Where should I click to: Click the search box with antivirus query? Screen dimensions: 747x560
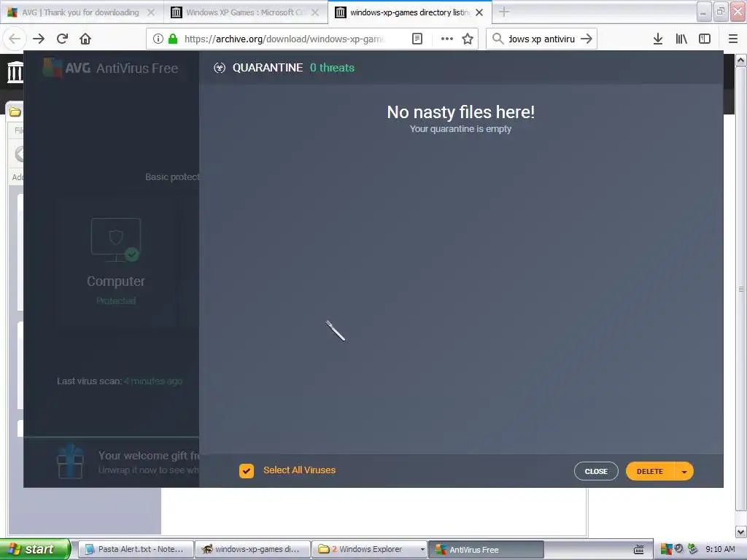pyautogui.click(x=541, y=39)
